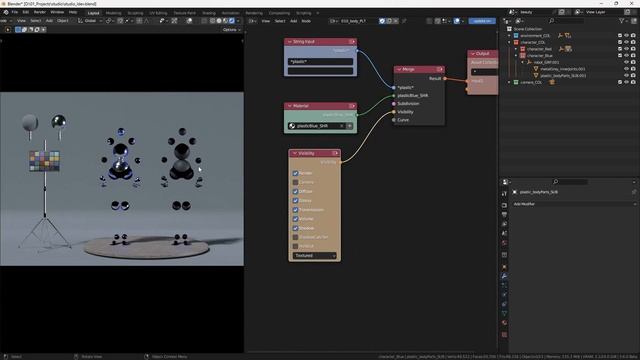Open the Add Modifier dropdown
Image resolution: width=640 pixels, height=360 pixels.
(574, 204)
